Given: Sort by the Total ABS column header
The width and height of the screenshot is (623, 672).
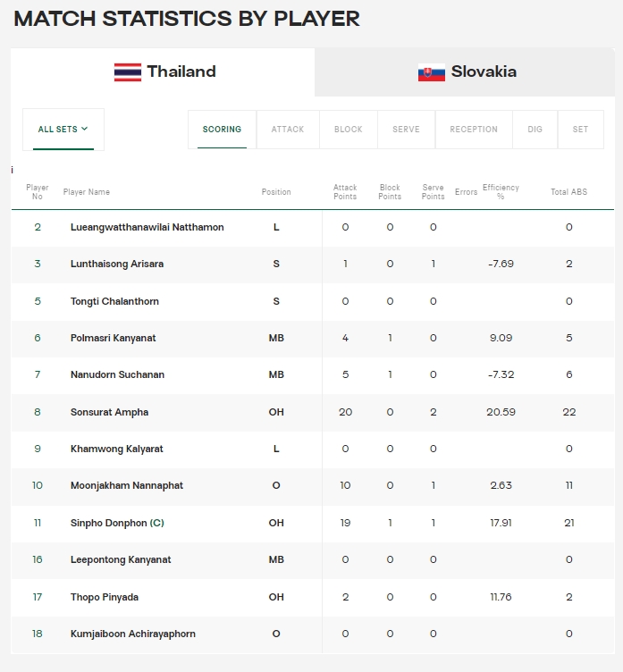Looking at the screenshot, I should tap(569, 192).
